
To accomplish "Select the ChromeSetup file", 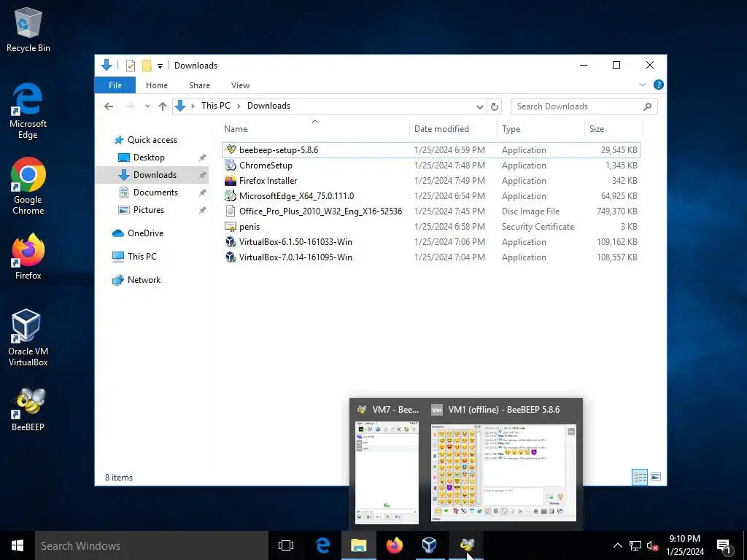I will point(430,166).
